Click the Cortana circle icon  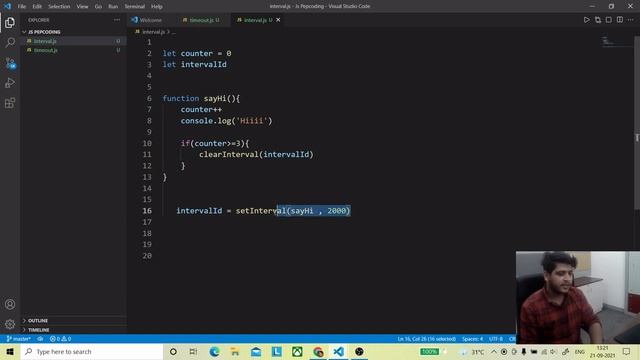coord(173,351)
